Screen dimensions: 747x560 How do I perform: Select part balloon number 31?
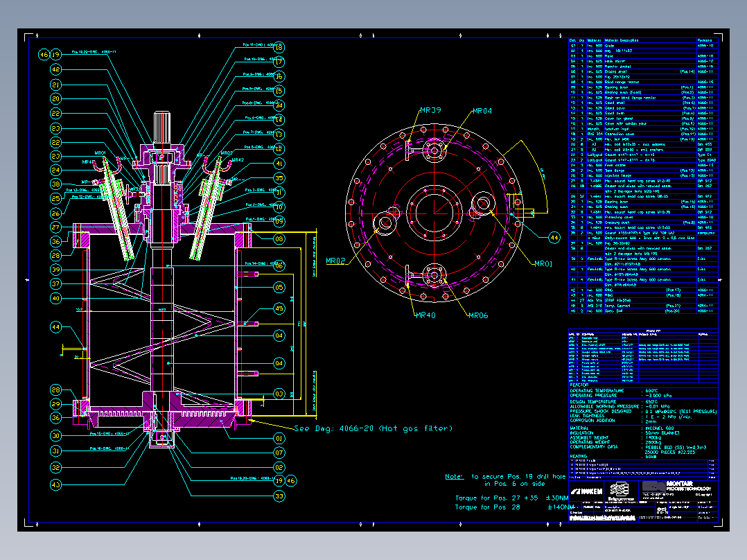[x=55, y=451]
